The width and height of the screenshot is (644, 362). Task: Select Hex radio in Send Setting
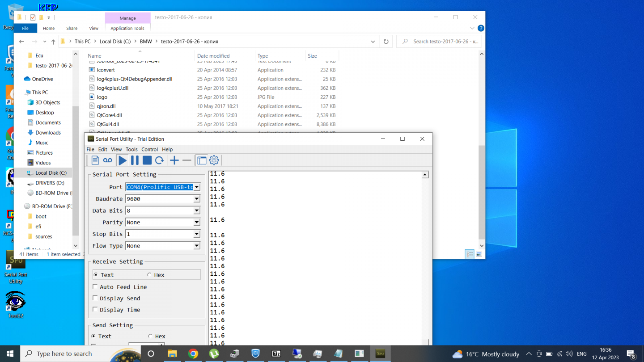[x=150, y=336]
